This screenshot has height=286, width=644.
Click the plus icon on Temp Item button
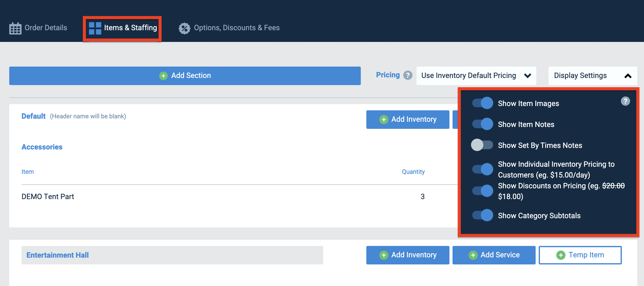click(x=561, y=255)
